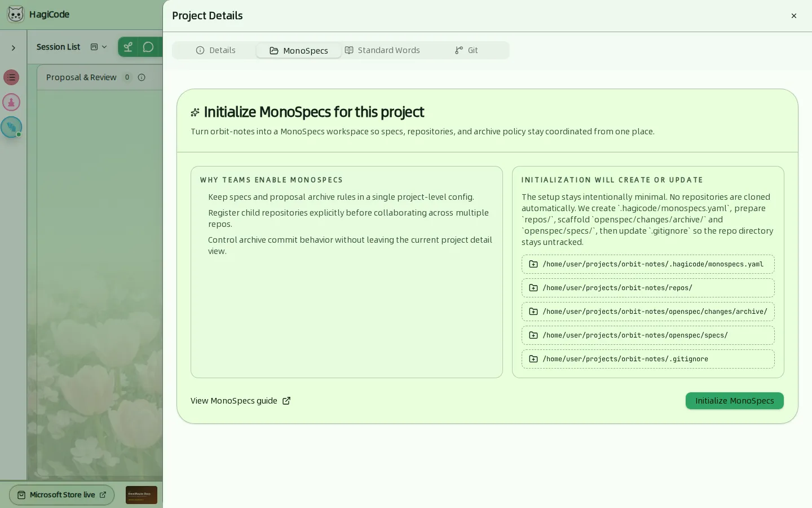The image size is (812, 508).
Task: Click the WHY TEAMS ENABLE MONOSPECS heading
Action: tap(271, 180)
